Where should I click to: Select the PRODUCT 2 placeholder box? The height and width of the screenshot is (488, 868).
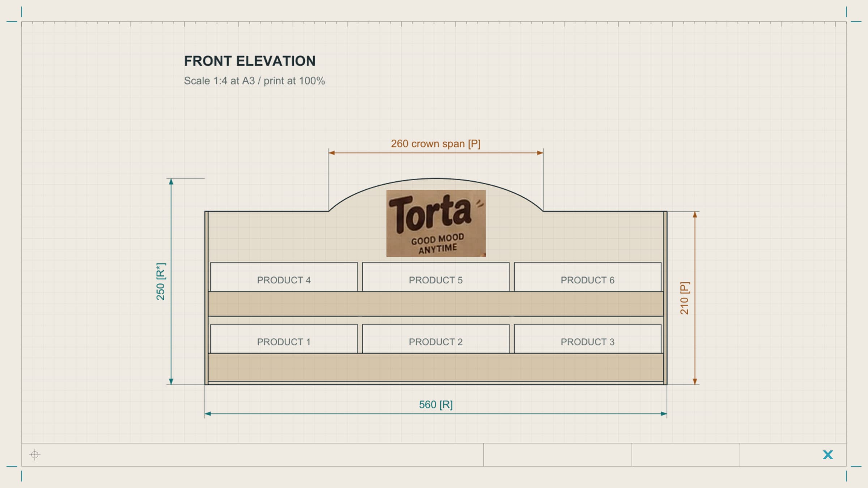[436, 339]
